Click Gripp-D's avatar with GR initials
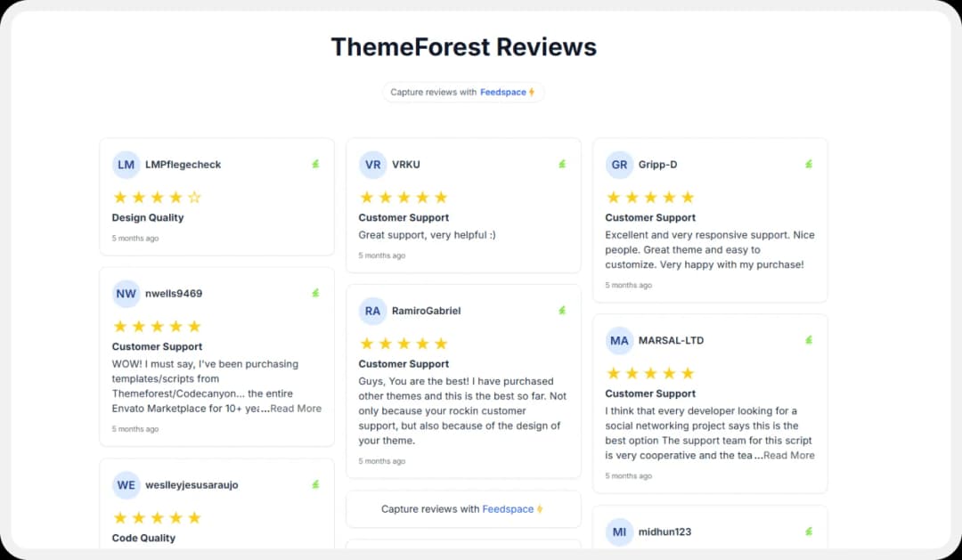 point(620,164)
